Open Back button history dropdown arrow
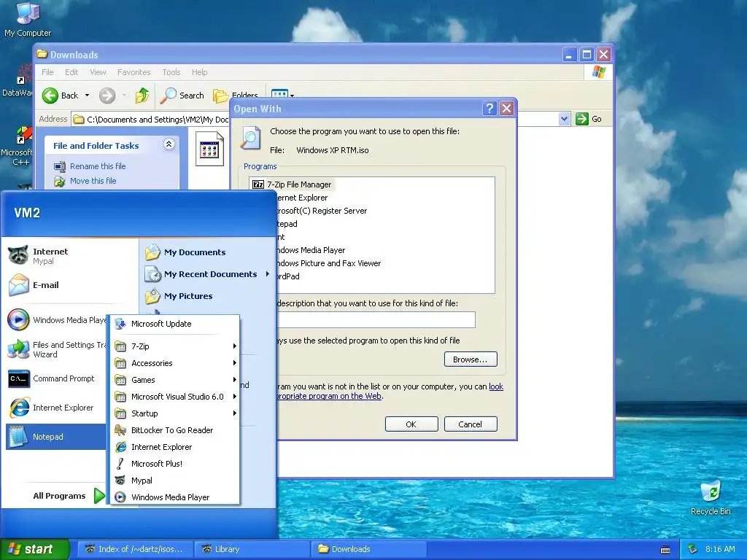The height and width of the screenshot is (560, 747). (x=88, y=96)
